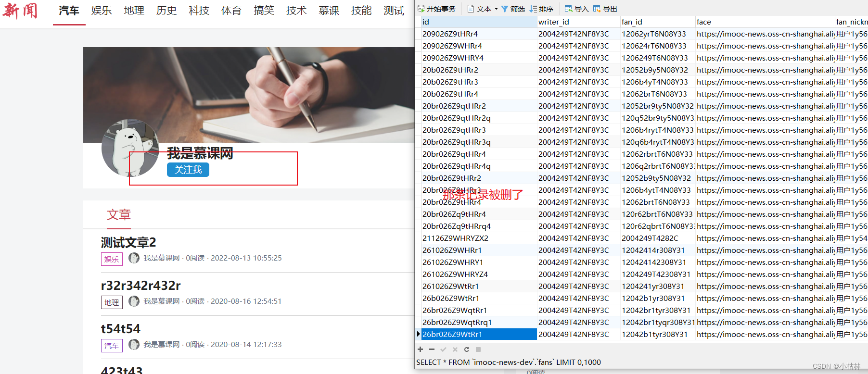
Task: Select the 科技 navigation tab
Action: 199,11
